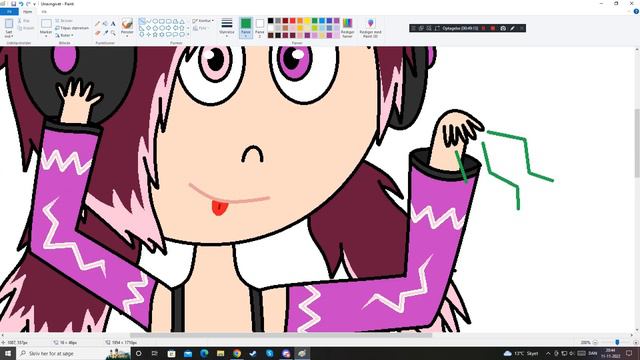Pick the orange color swatch
Screen dimensions: 640x360
[x=300, y=20]
